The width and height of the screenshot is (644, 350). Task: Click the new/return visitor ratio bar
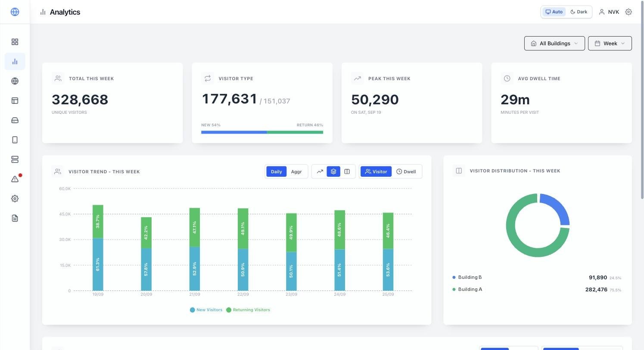[262, 132]
